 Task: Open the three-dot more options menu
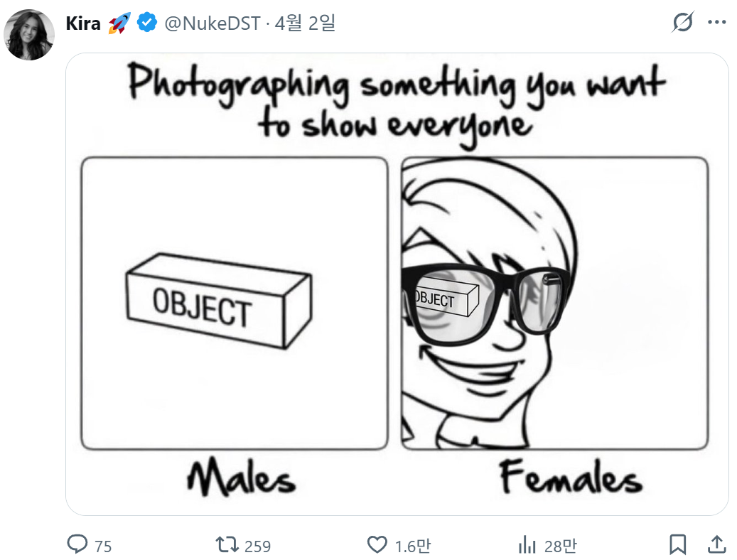(716, 23)
